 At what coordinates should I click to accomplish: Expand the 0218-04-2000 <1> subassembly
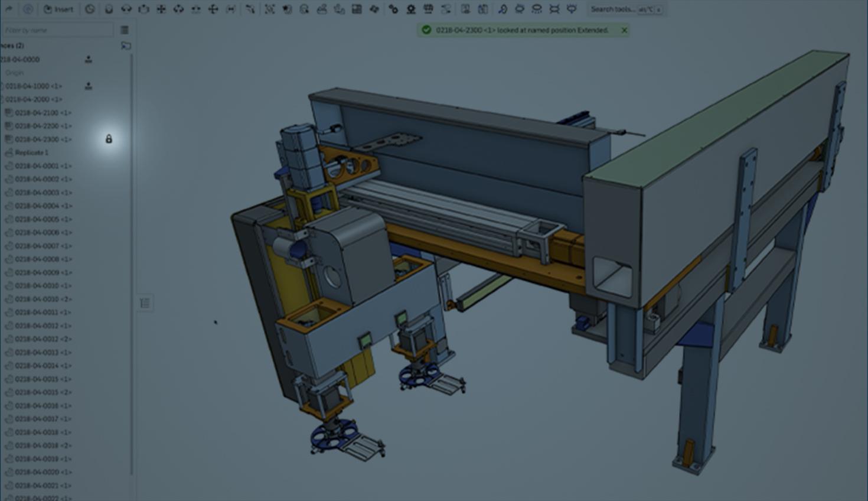coord(2,99)
